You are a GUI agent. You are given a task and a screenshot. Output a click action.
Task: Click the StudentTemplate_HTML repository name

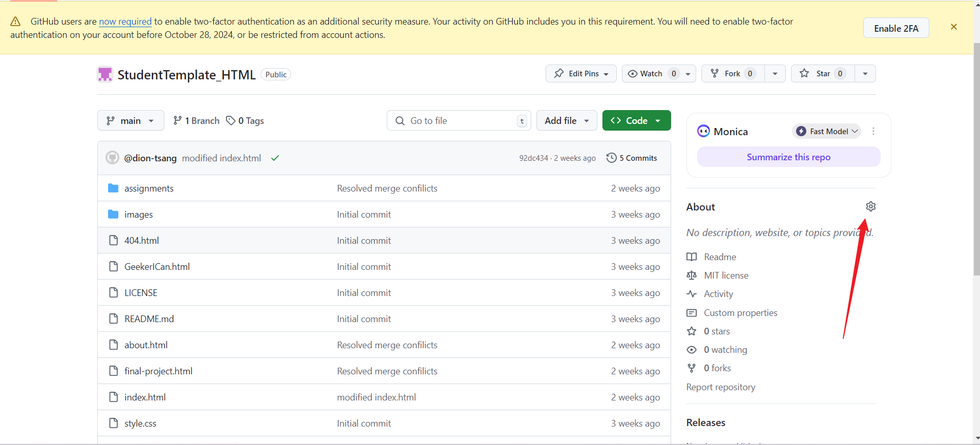point(186,75)
